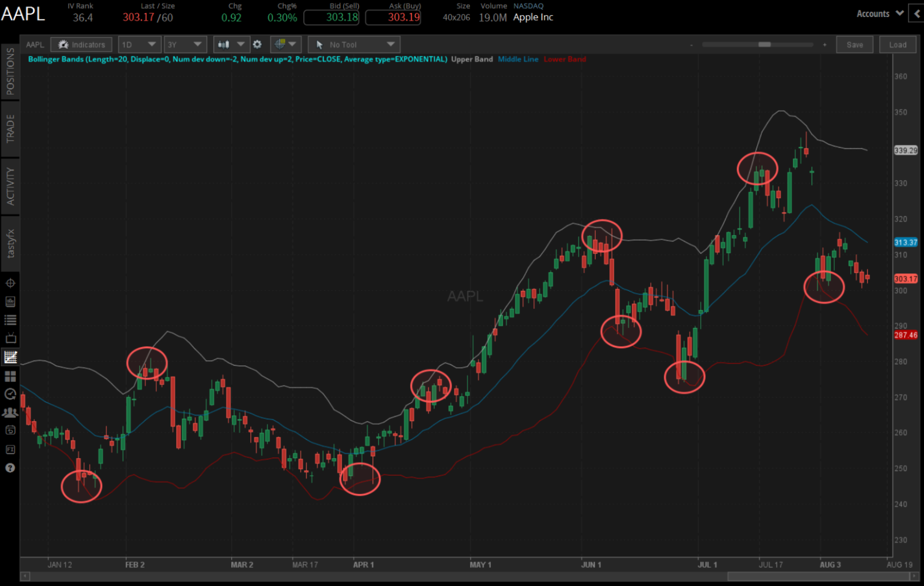The height and width of the screenshot is (586, 924).
Task: Click the Bid (Sell) 303.18 button
Action: [331, 17]
